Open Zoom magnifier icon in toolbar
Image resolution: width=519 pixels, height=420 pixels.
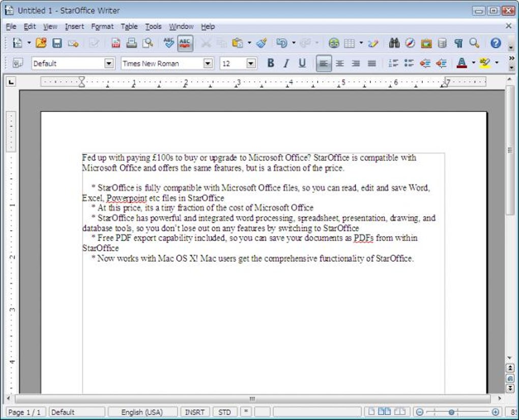pyautogui.click(x=474, y=43)
